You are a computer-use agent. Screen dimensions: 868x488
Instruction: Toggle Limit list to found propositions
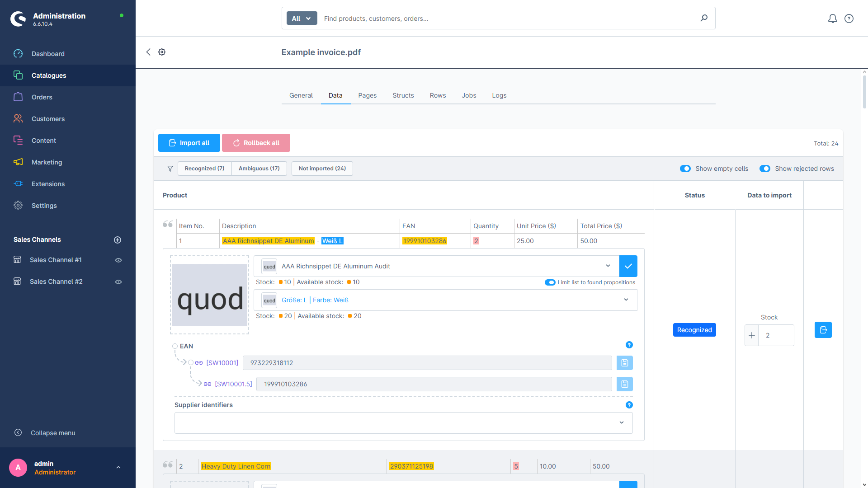550,282
